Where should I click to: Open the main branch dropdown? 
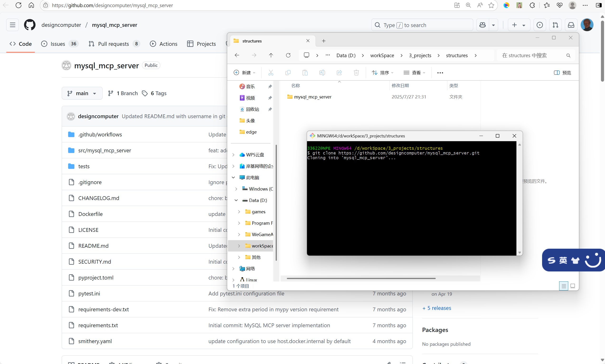pyautogui.click(x=82, y=93)
